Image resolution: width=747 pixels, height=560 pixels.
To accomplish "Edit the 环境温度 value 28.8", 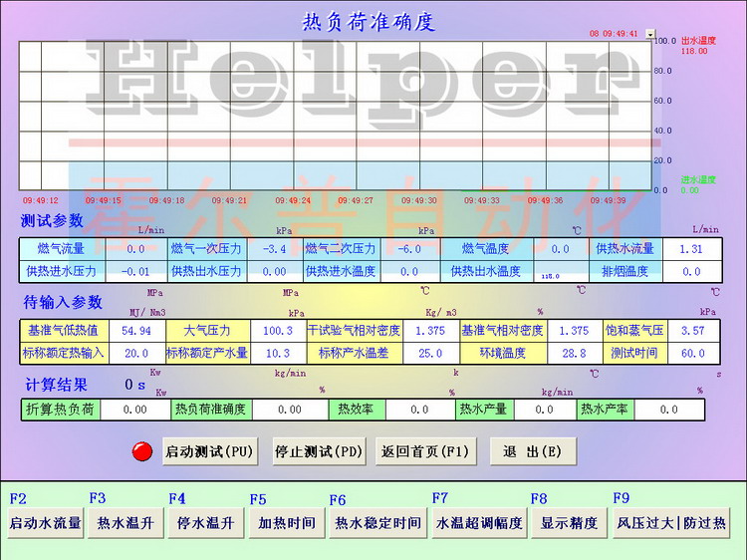I will [x=574, y=353].
